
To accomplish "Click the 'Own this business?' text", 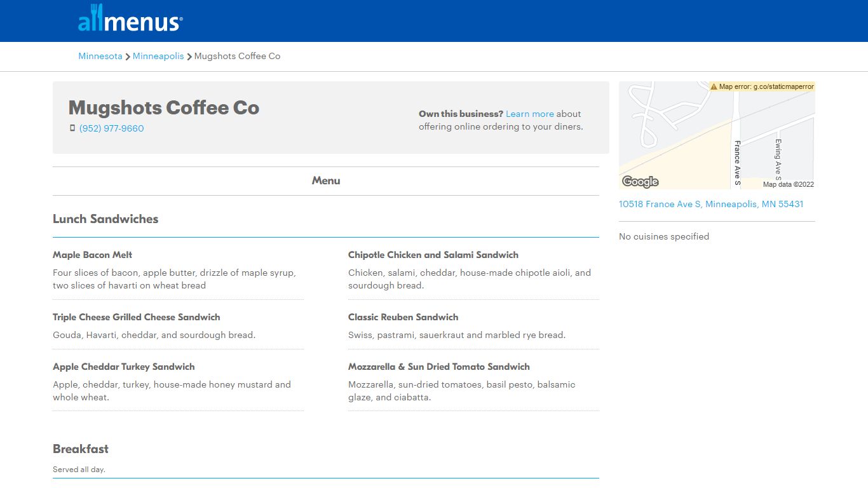I will pyautogui.click(x=461, y=114).
